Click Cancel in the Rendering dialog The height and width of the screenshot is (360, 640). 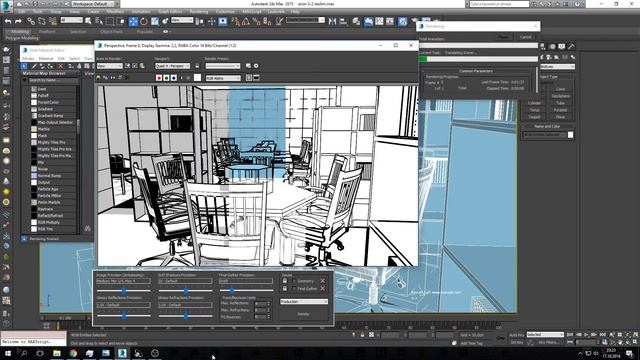click(526, 37)
